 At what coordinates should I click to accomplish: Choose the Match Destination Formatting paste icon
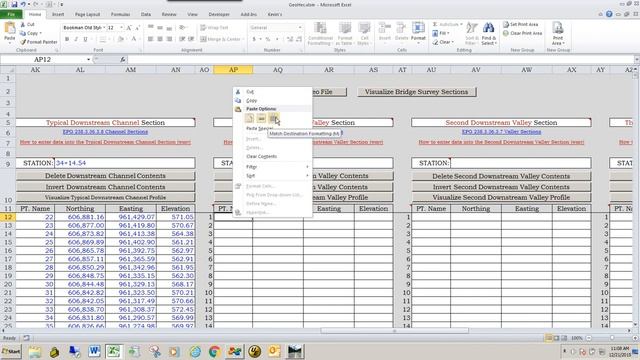point(273,118)
